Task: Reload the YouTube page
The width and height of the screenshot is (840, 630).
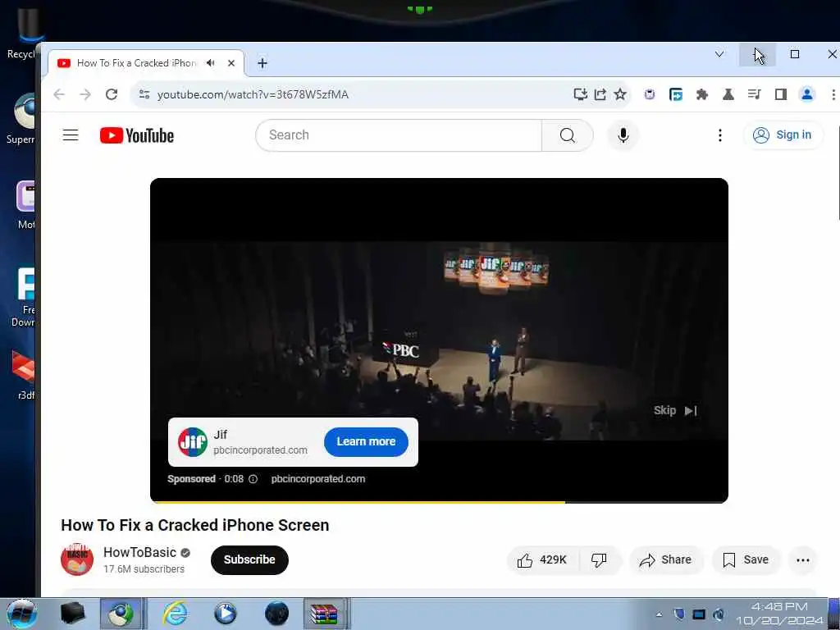Action: click(112, 94)
